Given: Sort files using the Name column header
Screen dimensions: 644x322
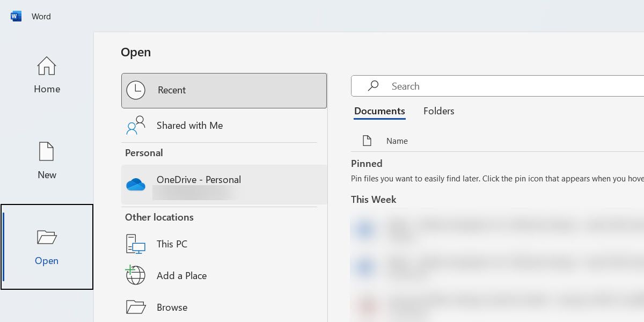Looking at the screenshot, I should (397, 141).
